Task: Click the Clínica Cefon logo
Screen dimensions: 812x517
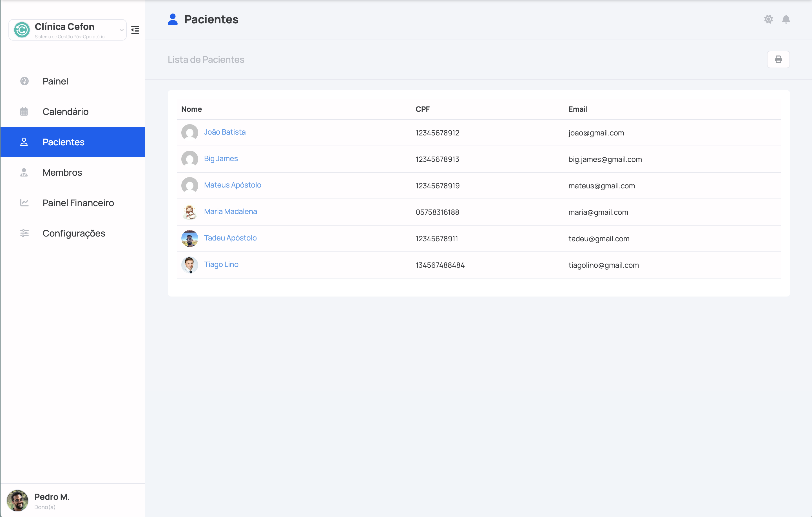Action: pos(22,30)
